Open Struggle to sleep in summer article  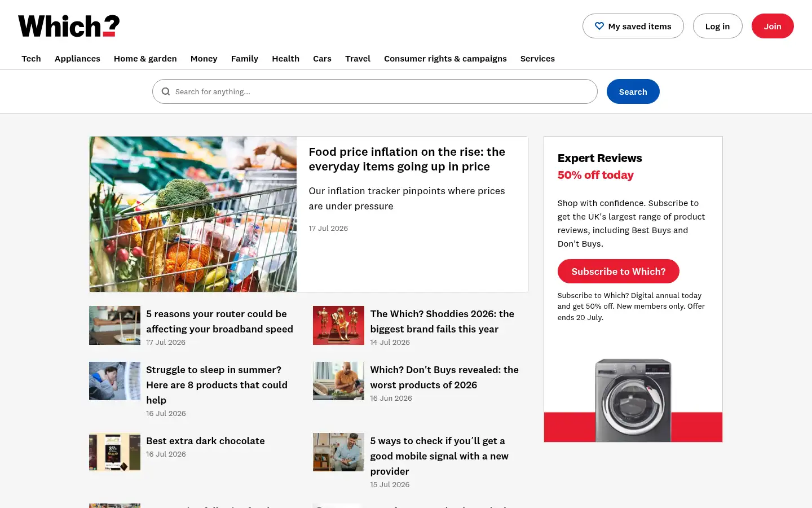pyautogui.click(x=217, y=385)
